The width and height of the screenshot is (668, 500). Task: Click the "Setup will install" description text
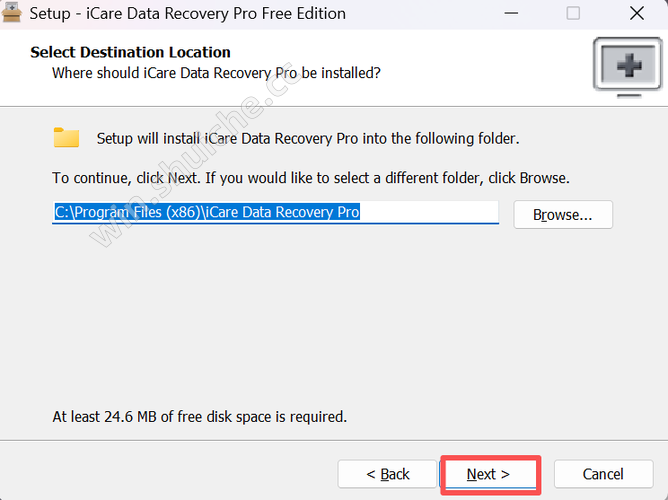click(308, 138)
